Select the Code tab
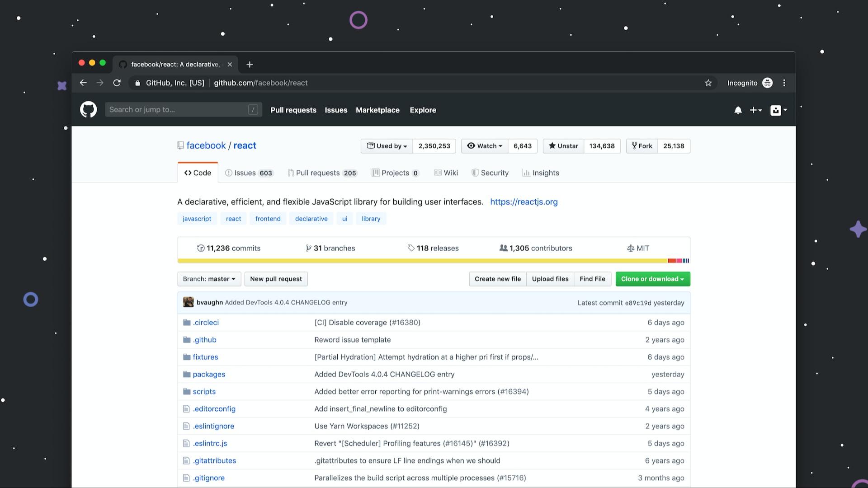The height and width of the screenshot is (488, 868). tap(197, 173)
